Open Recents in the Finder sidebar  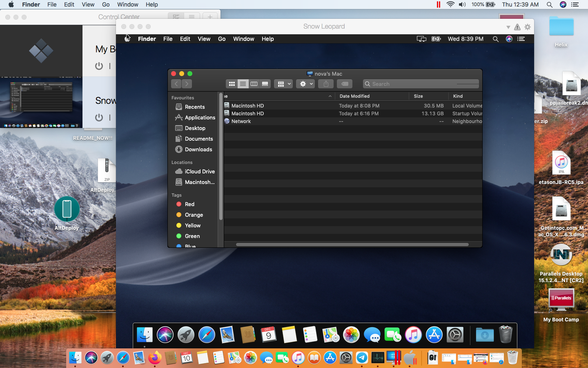coord(195,107)
